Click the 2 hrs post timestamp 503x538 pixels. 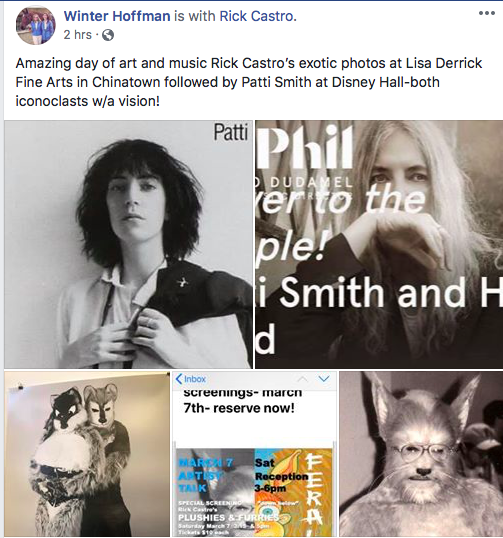tap(78, 35)
